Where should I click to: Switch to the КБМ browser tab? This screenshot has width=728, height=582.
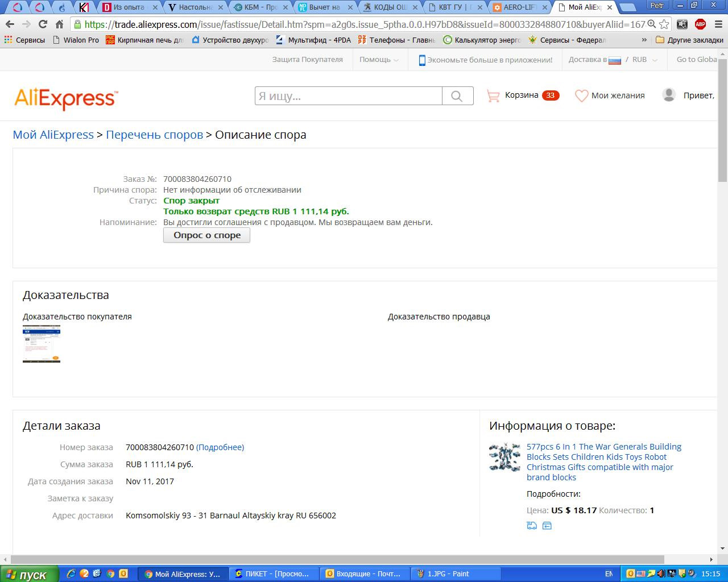(261, 7)
